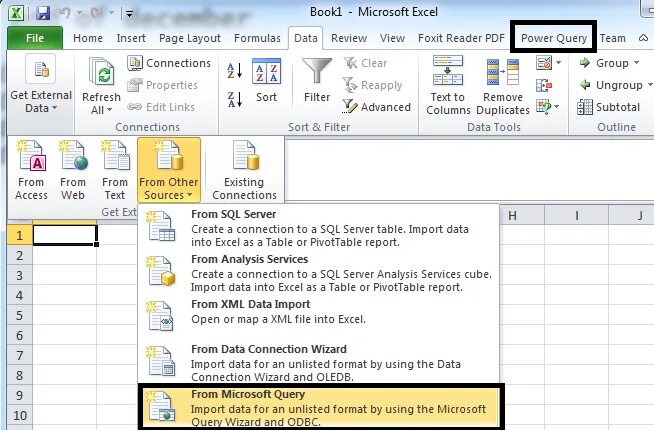This screenshot has height=430, width=654.
Task: Import data From Text
Action: (115, 170)
